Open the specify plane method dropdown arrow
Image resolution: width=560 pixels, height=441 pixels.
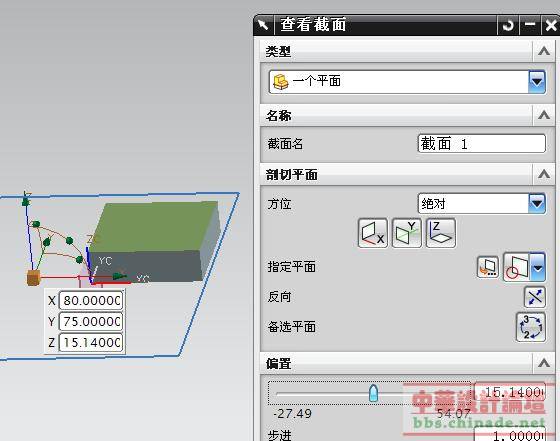pos(538,267)
